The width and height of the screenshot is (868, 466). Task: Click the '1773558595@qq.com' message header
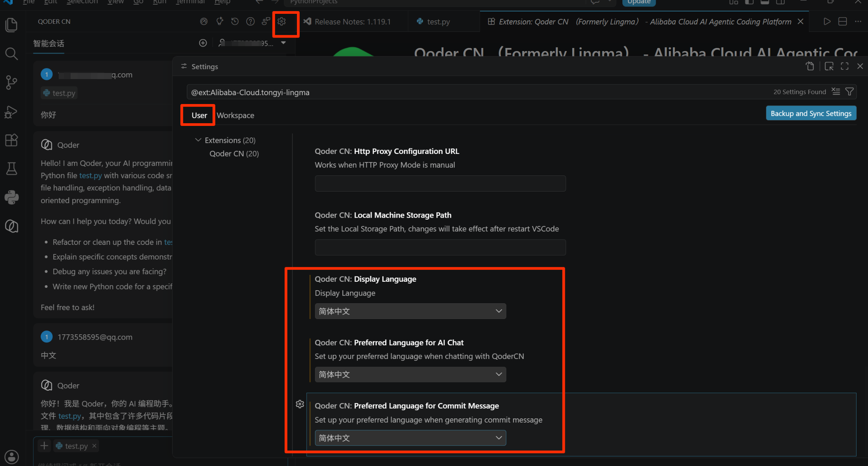pyautogui.click(x=95, y=337)
